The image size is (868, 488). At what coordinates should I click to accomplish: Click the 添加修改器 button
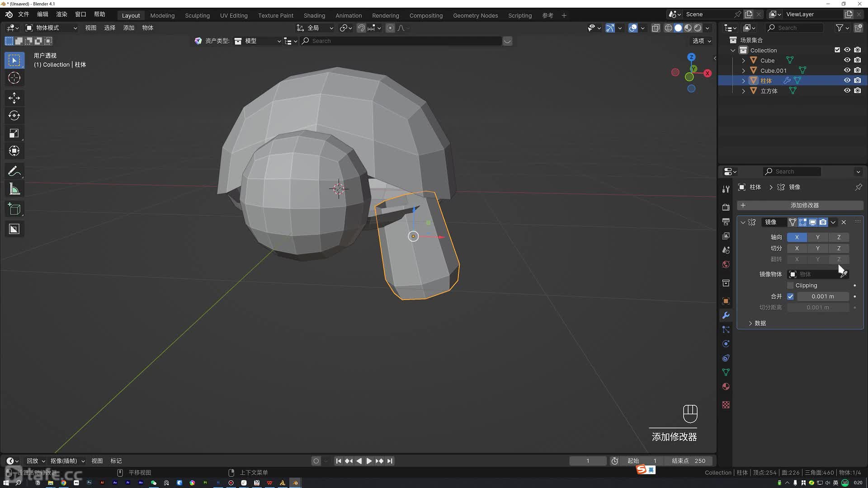coord(800,206)
